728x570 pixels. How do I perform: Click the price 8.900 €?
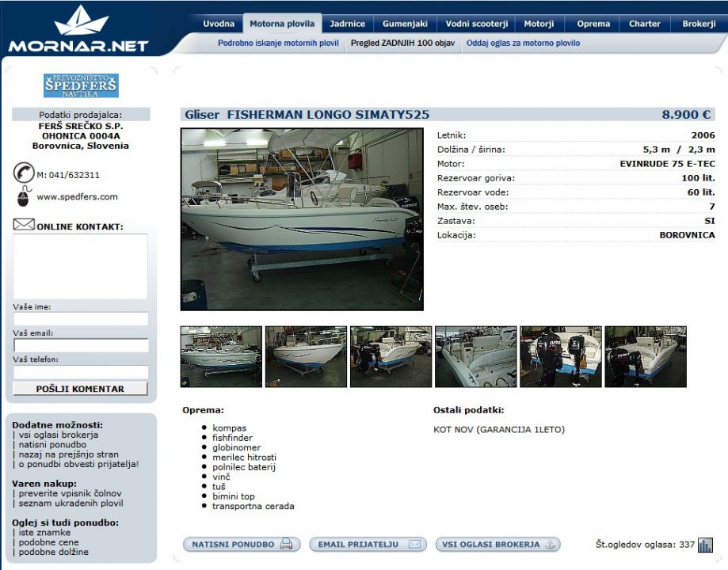(x=686, y=115)
